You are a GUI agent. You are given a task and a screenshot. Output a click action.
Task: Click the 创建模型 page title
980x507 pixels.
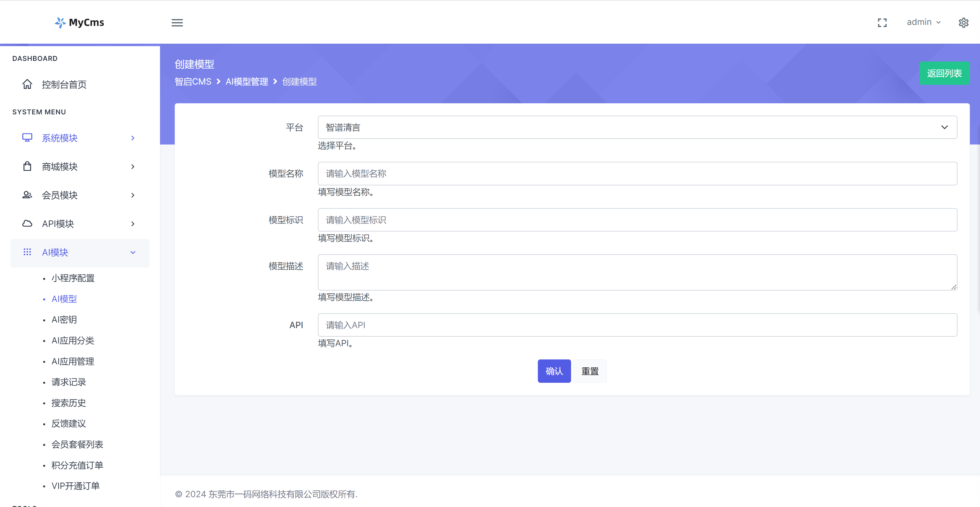pyautogui.click(x=194, y=64)
